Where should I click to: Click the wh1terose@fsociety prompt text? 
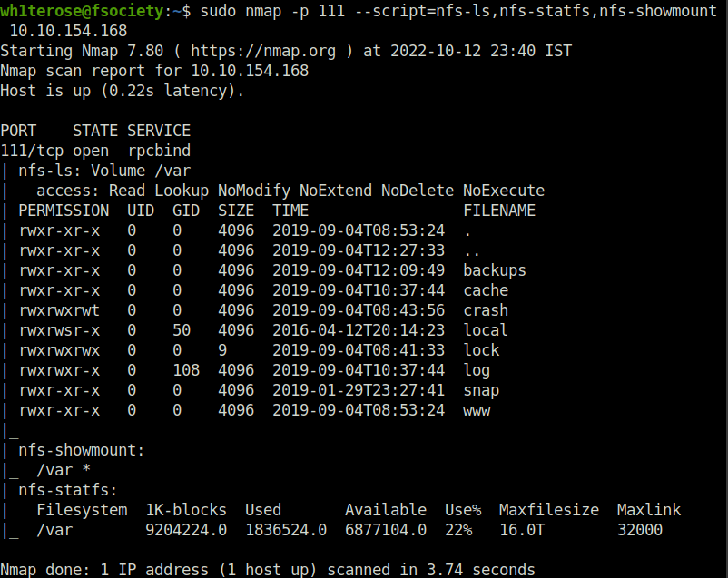coord(83,10)
